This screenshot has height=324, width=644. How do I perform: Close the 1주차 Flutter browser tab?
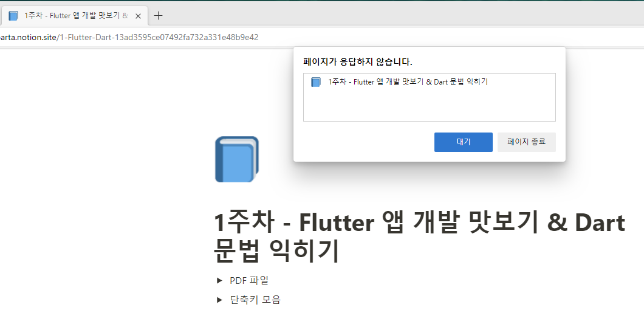click(138, 16)
